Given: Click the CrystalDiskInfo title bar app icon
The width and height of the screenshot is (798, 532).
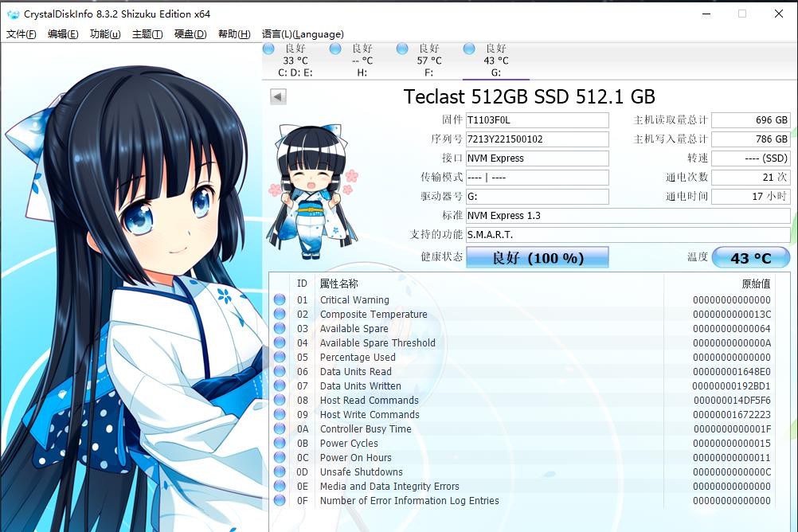Looking at the screenshot, I should (14, 14).
